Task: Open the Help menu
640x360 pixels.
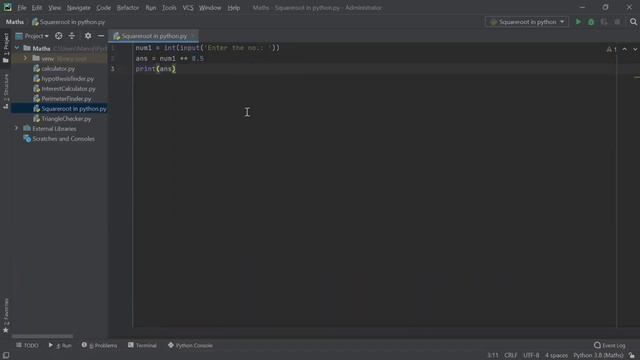Action: 233,8
